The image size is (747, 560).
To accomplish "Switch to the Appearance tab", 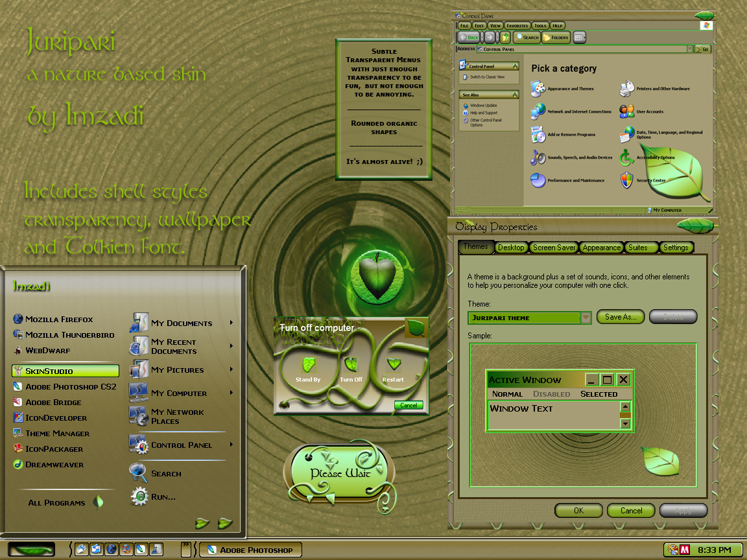I will tap(602, 248).
